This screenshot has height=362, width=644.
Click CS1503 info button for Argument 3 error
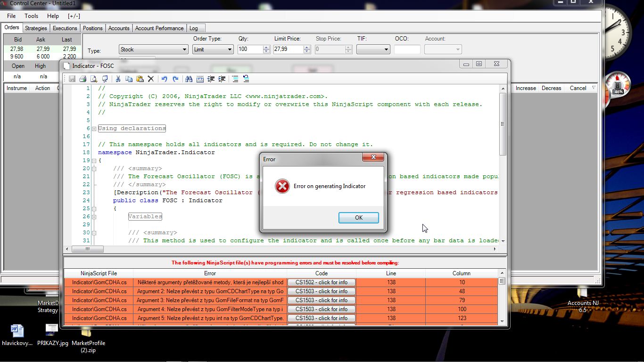point(322,300)
